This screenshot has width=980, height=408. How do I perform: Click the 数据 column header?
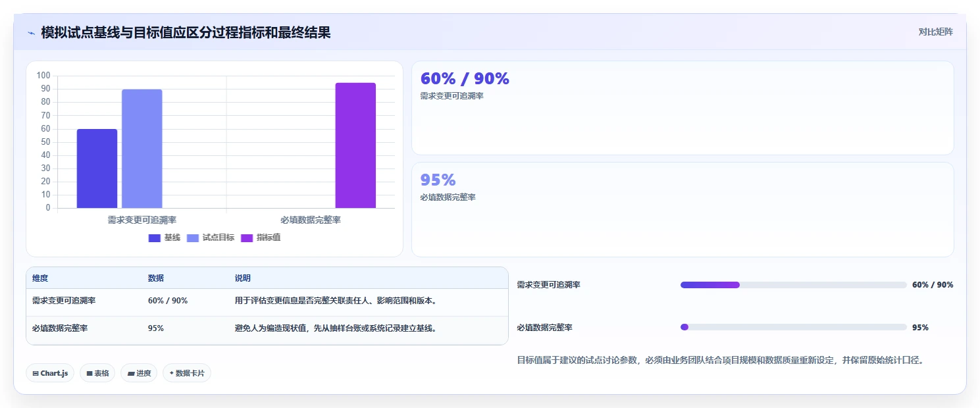coord(156,278)
